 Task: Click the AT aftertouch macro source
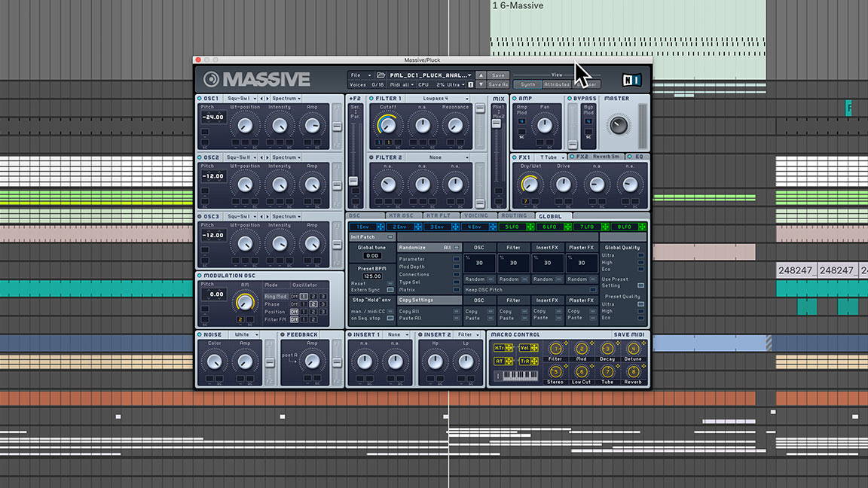[503, 361]
